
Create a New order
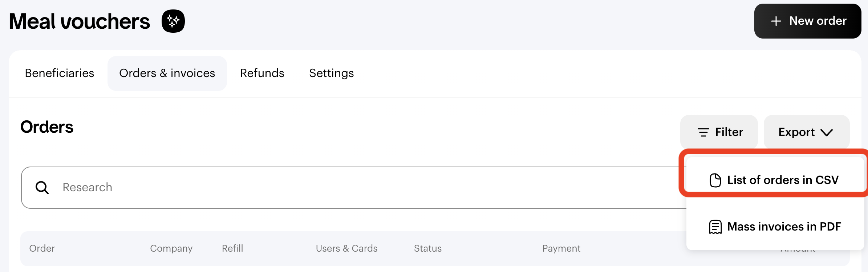pyautogui.click(x=808, y=21)
